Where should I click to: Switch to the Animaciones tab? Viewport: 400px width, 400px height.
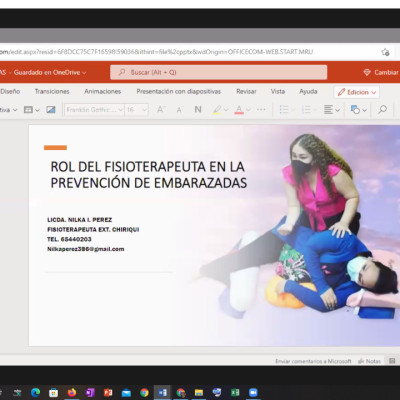pyautogui.click(x=102, y=91)
